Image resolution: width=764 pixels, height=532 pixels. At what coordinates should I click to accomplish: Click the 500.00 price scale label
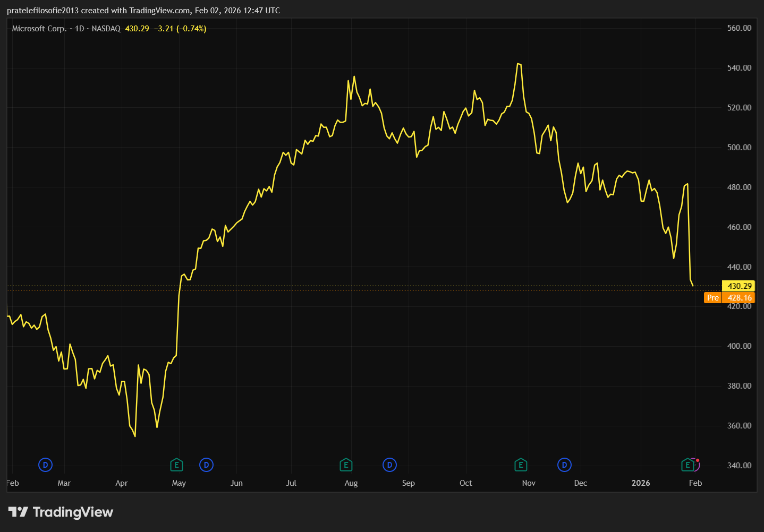coord(739,148)
